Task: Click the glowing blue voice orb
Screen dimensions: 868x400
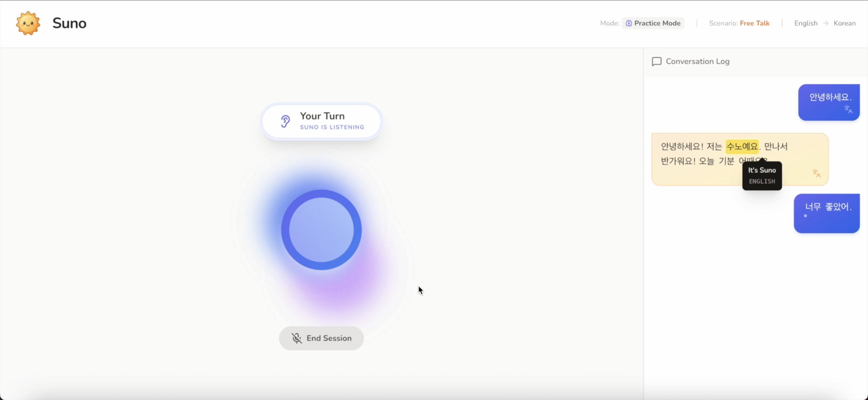Action: pyautogui.click(x=321, y=230)
